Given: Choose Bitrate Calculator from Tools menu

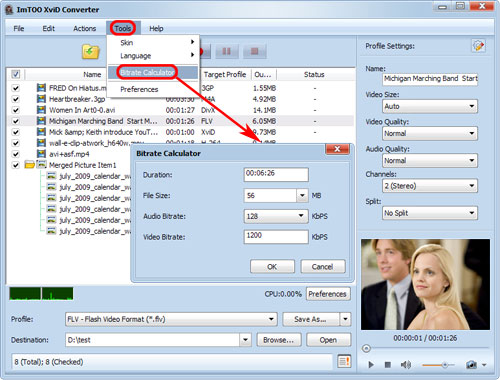Looking at the screenshot, I should pyautogui.click(x=153, y=72).
